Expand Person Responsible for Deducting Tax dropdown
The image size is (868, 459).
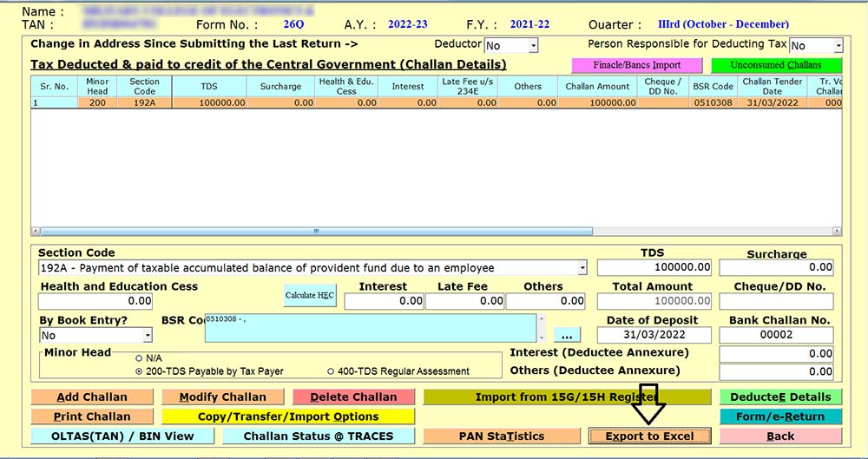pyautogui.click(x=838, y=46)
